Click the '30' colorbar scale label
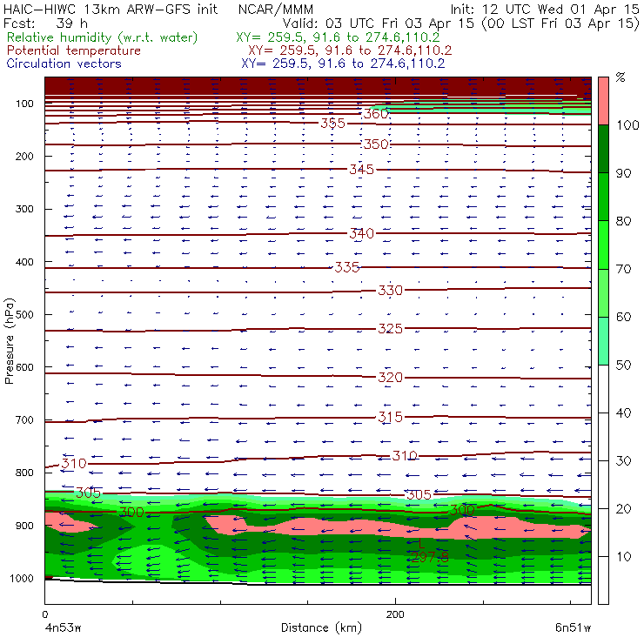Viewport: 644px width, 644px height. pos(623,461)
